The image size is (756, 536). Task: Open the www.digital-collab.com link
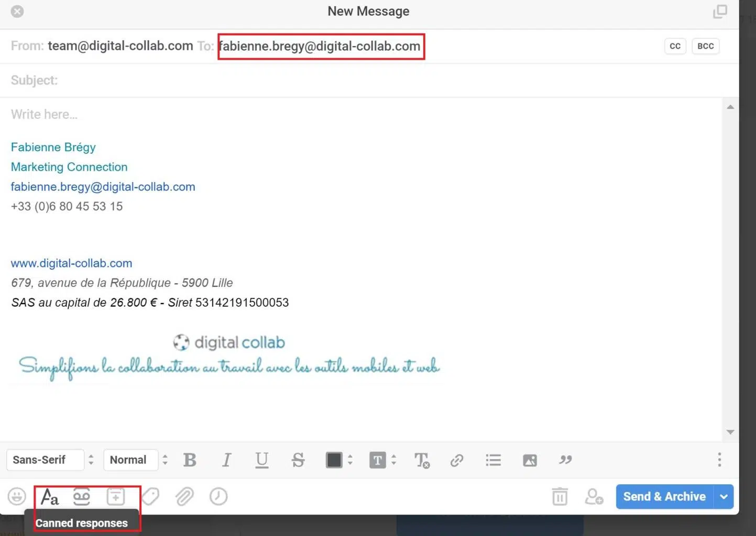click(x=71, y=263)
